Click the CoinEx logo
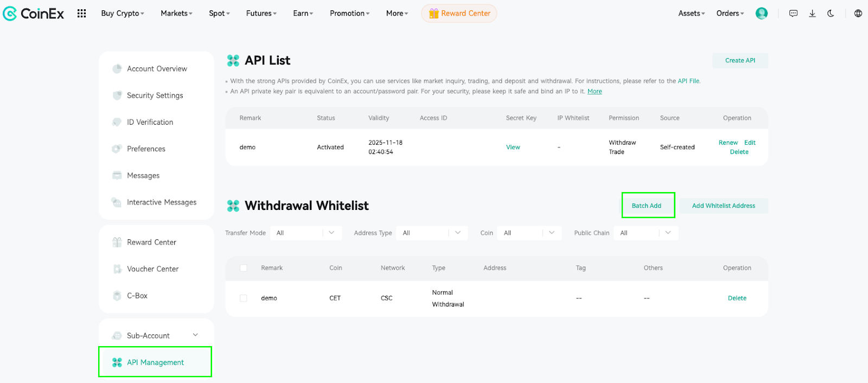 pos(34,14)
